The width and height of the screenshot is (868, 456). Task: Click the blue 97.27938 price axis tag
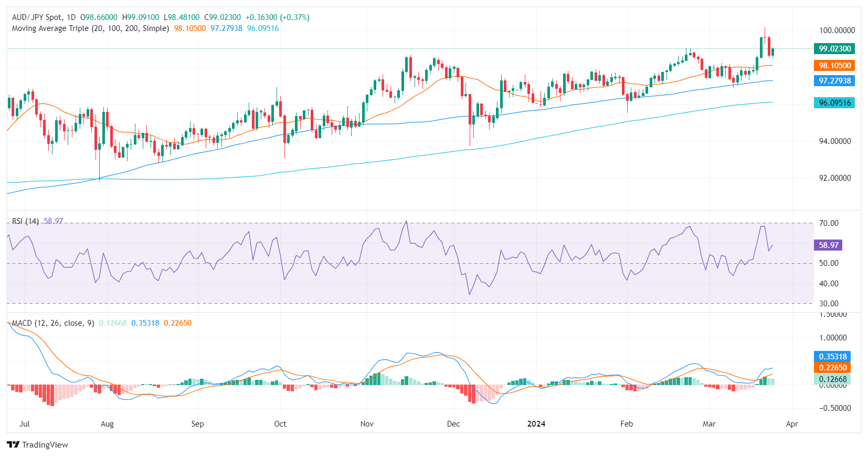click(x=834, y=81)
